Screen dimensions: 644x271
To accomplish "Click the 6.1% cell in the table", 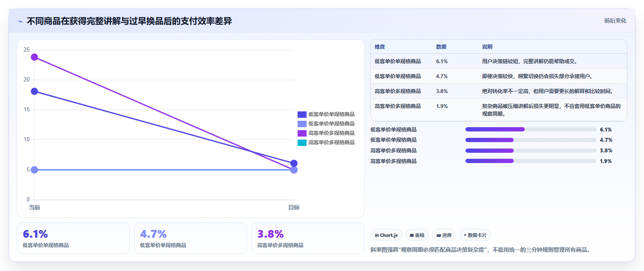I will (442, 61).
